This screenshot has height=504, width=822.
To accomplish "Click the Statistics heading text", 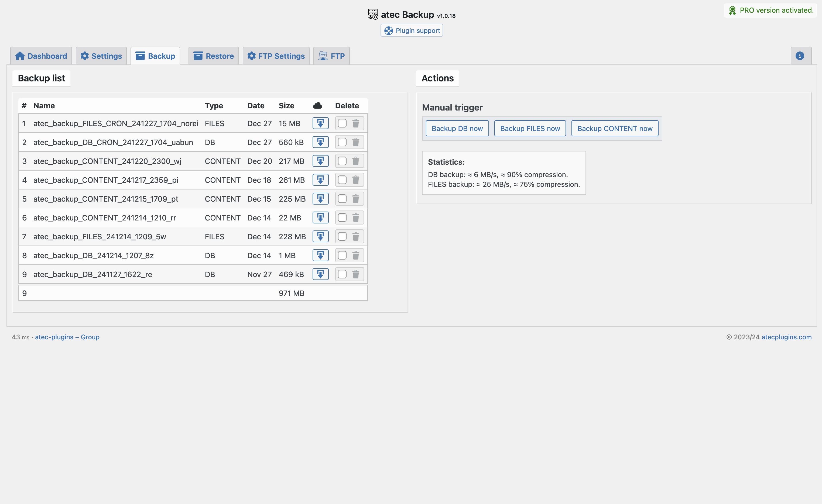I will [446, 162].
